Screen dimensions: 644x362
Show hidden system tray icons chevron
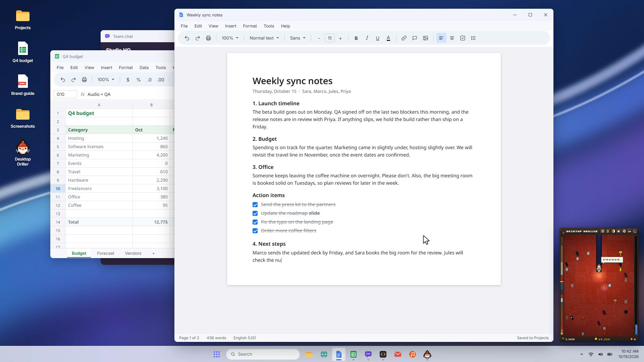pos(581,354)
